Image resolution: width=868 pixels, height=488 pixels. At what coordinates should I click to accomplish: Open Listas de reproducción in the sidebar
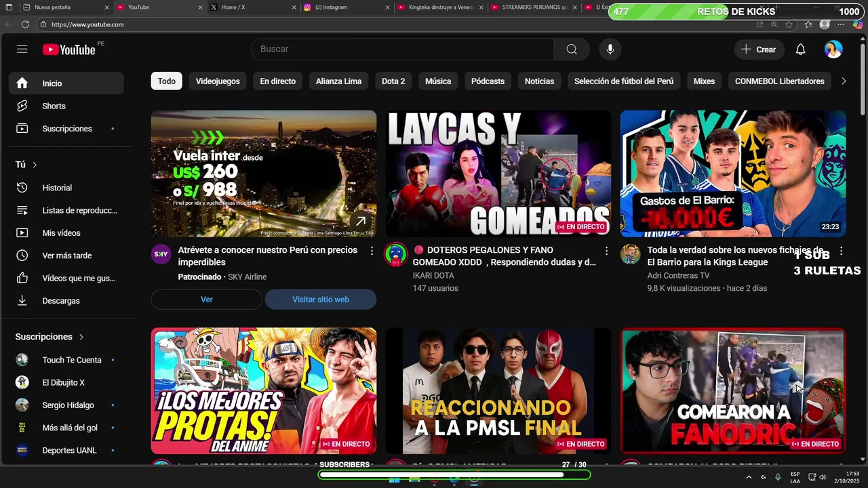[66, 210]
